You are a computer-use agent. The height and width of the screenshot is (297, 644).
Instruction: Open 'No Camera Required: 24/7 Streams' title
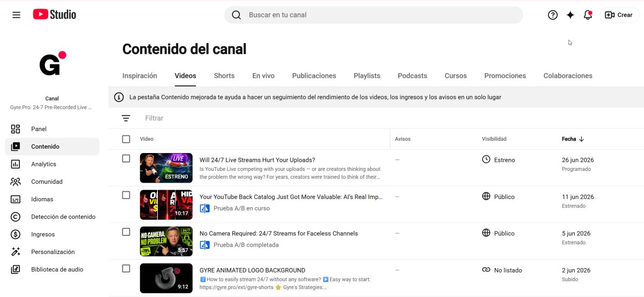[x=279, y=233]
